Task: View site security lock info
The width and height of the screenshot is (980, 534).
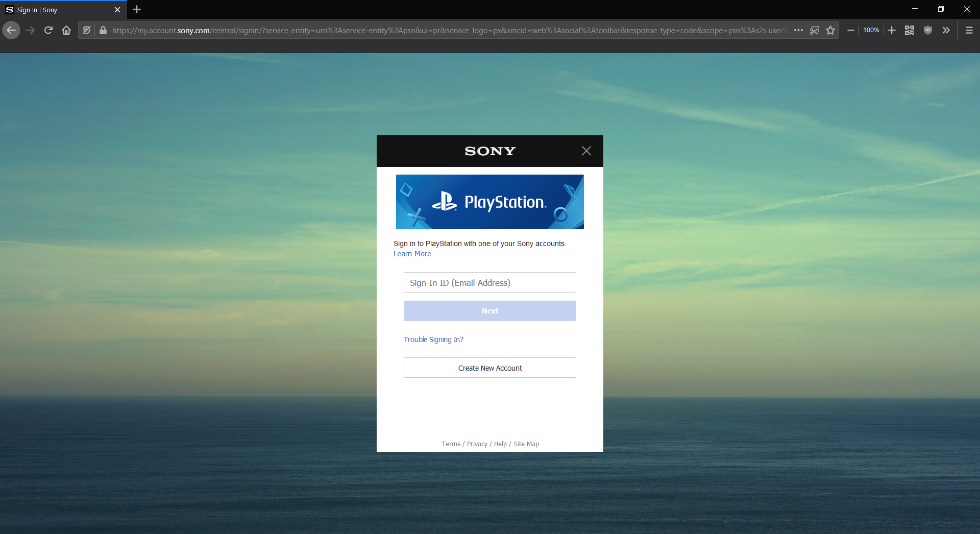Action: (103, 30)
